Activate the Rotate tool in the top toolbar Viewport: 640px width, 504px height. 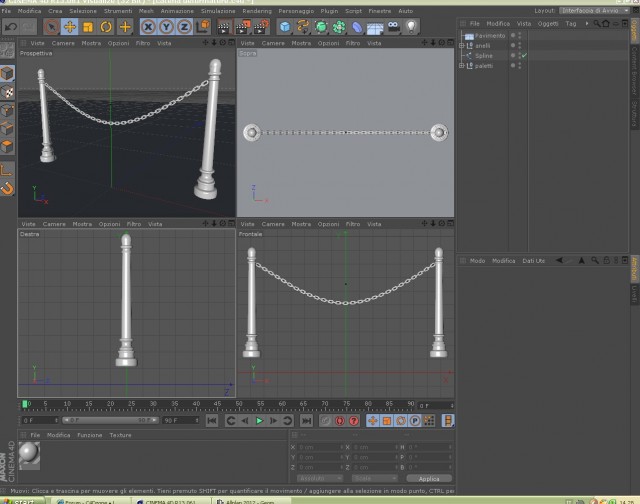point(106,27)
